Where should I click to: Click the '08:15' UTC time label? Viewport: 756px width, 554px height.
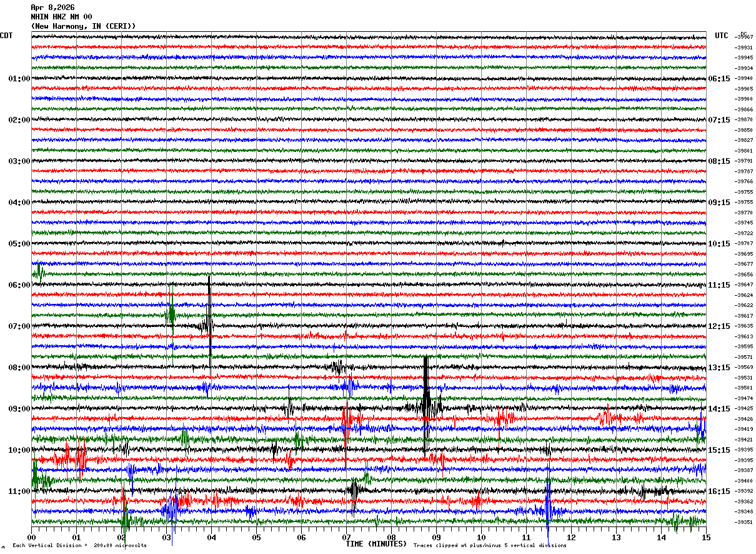[x=719, y=161]
